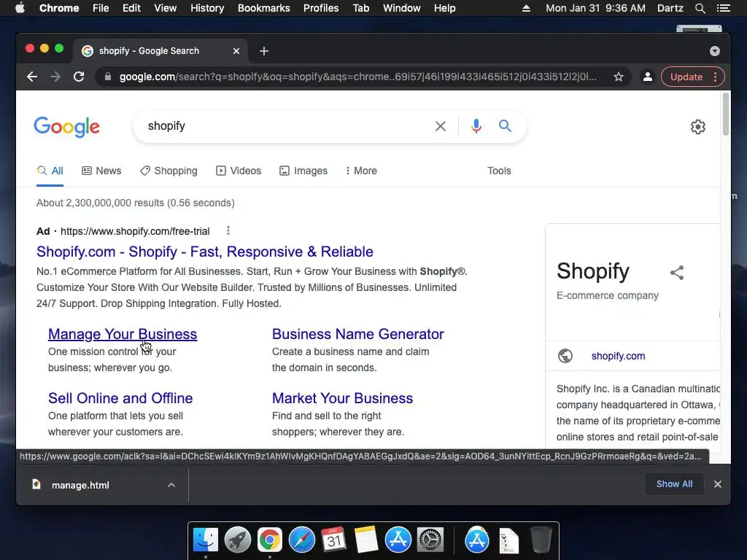Image resolution: width=747 pixels, height=560 pixels.
Task: Bookmark this page with the star icon
Action: coord(619,77)
